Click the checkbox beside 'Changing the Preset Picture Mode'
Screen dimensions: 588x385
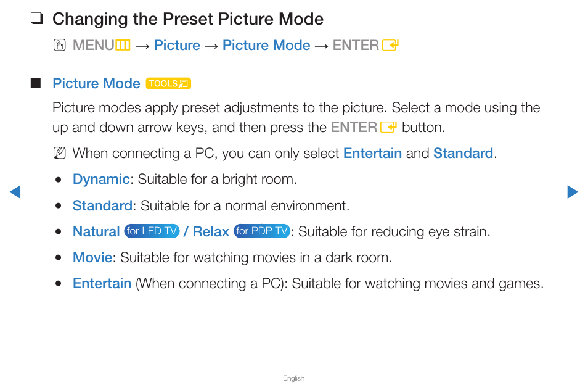point(36,18)
